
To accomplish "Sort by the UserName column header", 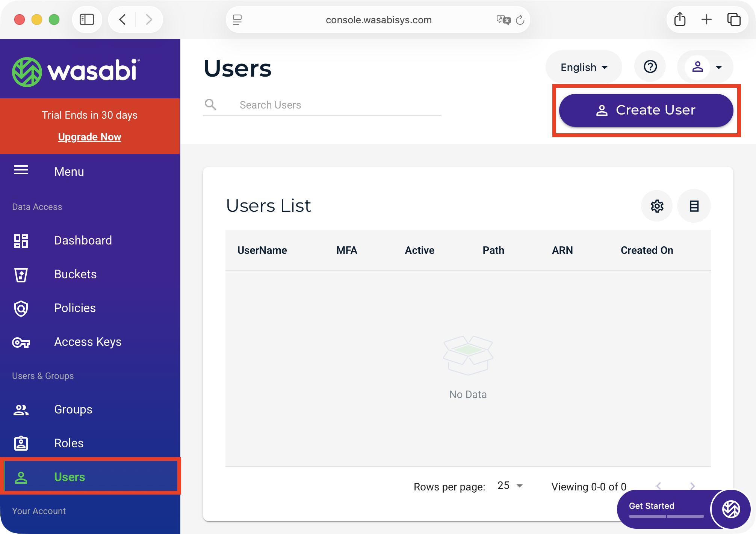I will coord(262,250).
